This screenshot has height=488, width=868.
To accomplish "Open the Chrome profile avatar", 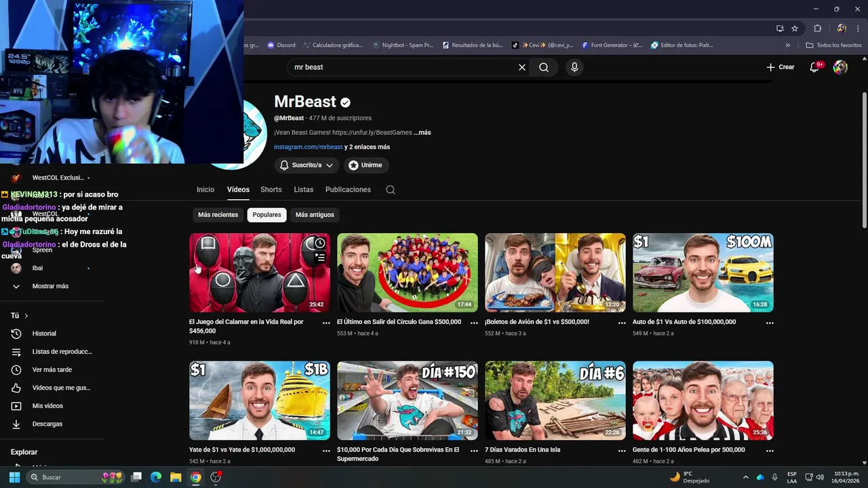I will coord(842,28).
